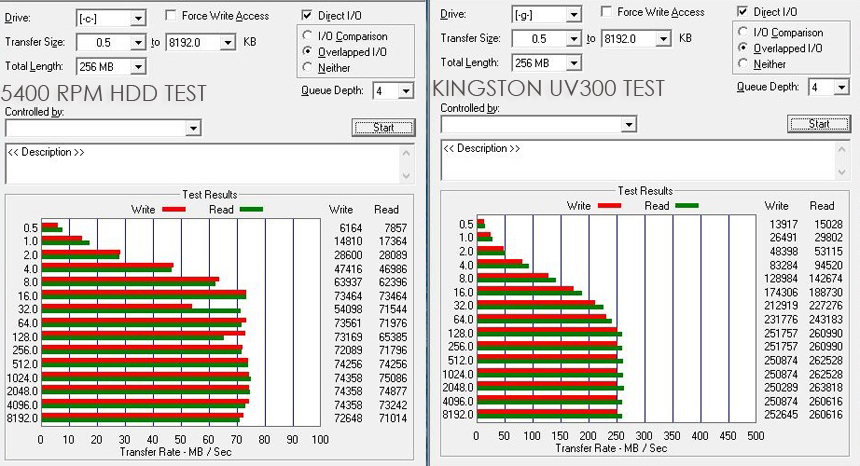Screen dimensions: 860x466
Task: Click HDD 128.0 KB read value 65385
Action: click(x=393, y=337)
